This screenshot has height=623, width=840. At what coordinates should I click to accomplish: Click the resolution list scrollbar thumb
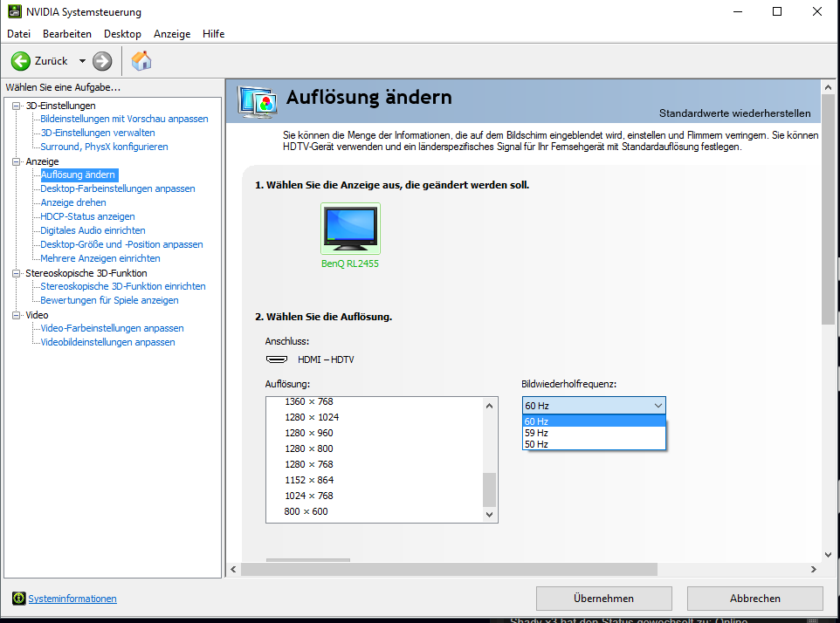click(x=489, y=489)
